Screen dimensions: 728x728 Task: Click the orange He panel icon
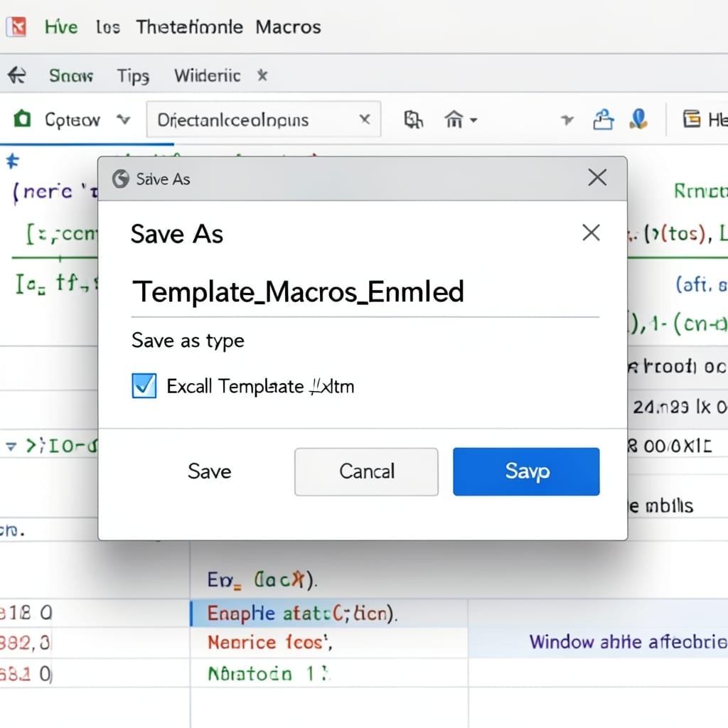click(691, 119)
